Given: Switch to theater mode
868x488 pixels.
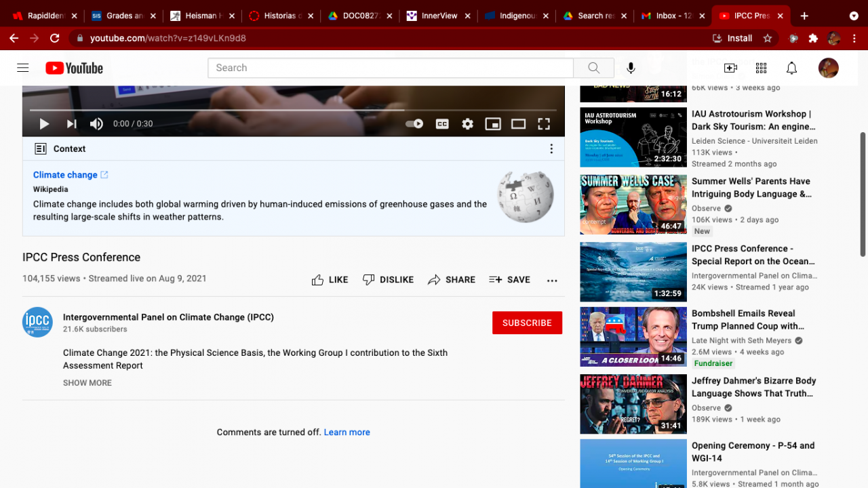Looking at the screenshot, I should 519,124.
